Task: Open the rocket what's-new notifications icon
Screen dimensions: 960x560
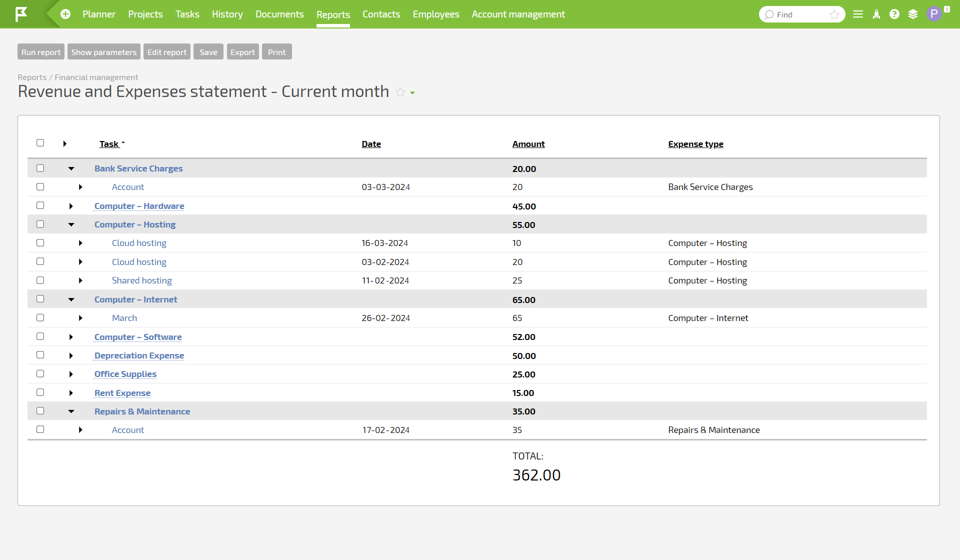Action: (876, 14)
